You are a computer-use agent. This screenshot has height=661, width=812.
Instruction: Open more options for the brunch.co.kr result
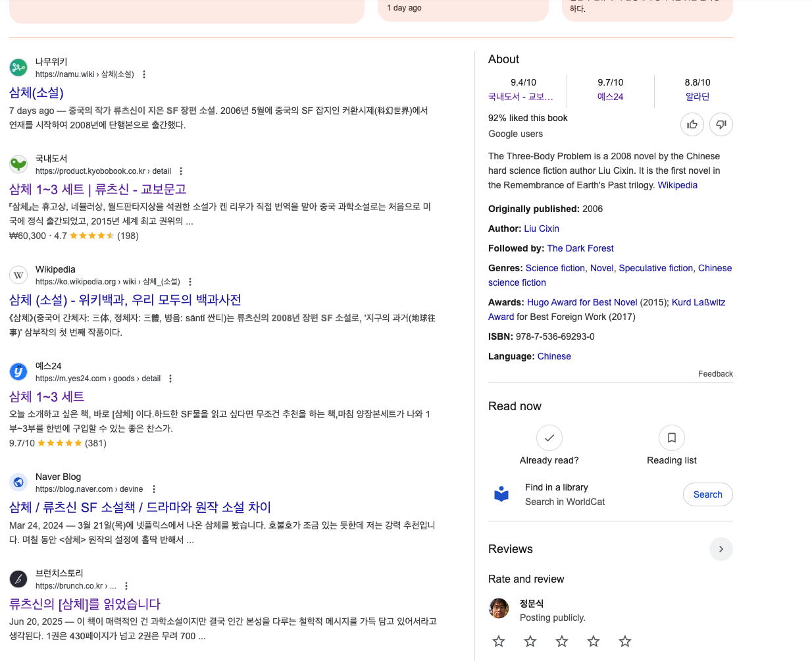[126, 586]
